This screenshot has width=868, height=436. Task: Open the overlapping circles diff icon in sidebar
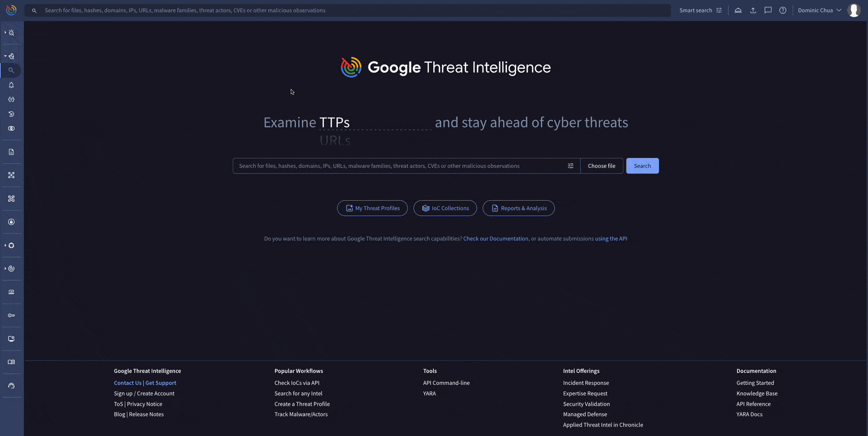tap(11, 128)
